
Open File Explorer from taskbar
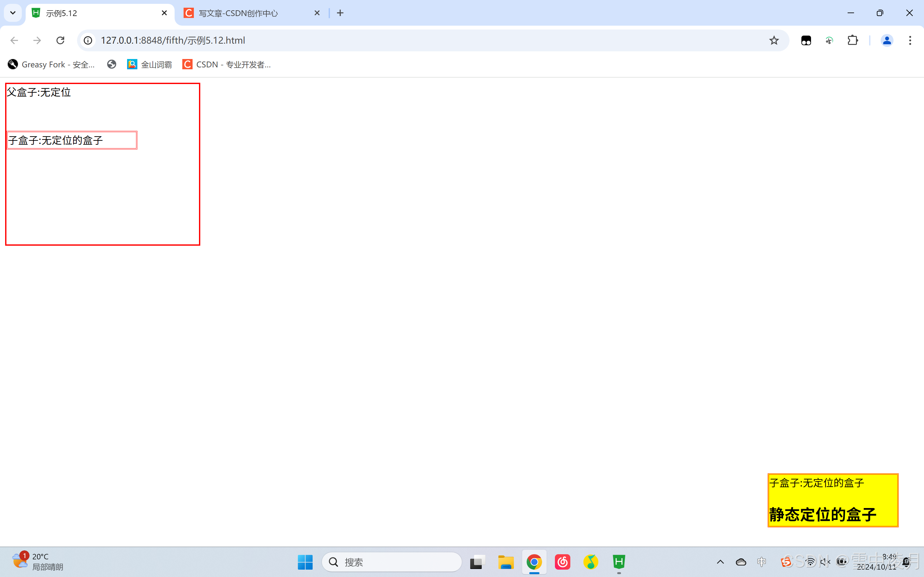coord(506,562)
